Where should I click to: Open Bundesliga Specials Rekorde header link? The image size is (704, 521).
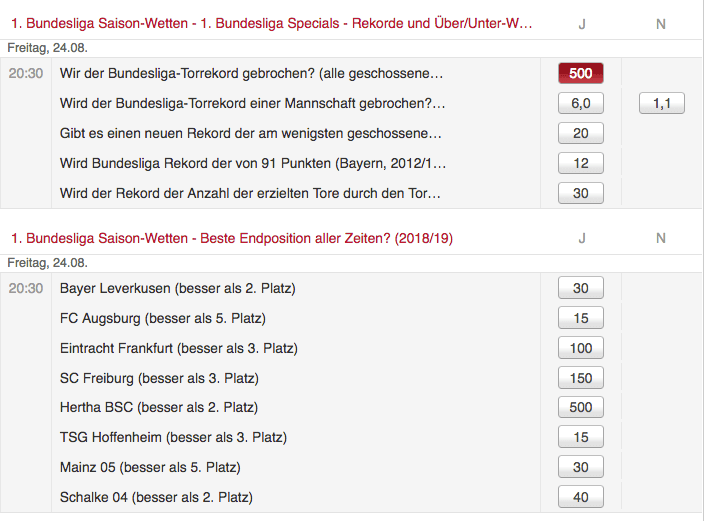click(x=272, y=23)
